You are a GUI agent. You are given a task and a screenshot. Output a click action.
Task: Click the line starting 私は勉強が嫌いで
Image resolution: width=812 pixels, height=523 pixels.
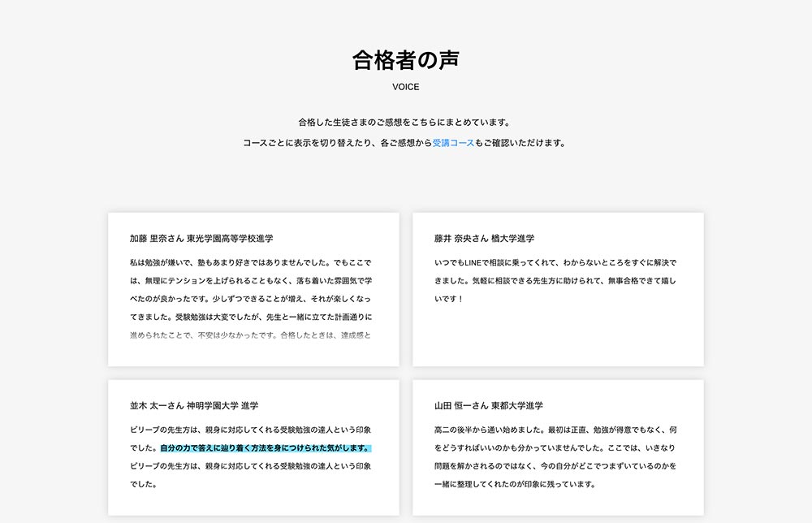[250, 263]
